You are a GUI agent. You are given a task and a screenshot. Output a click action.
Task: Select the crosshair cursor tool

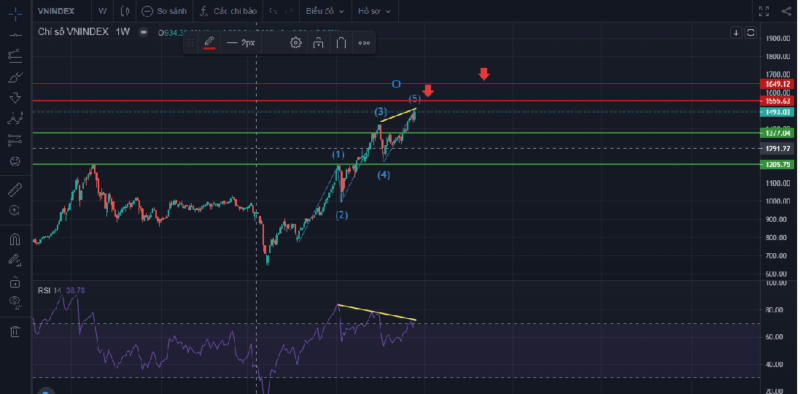15,14
